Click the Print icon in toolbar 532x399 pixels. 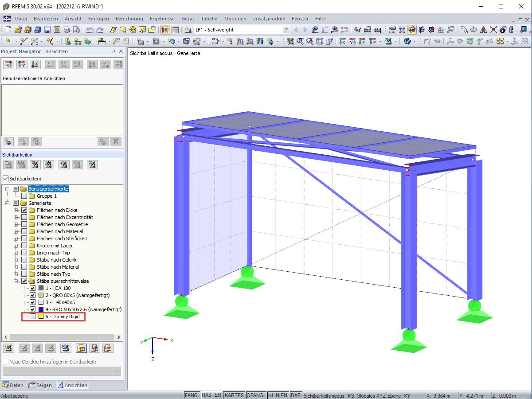[67, 30]
